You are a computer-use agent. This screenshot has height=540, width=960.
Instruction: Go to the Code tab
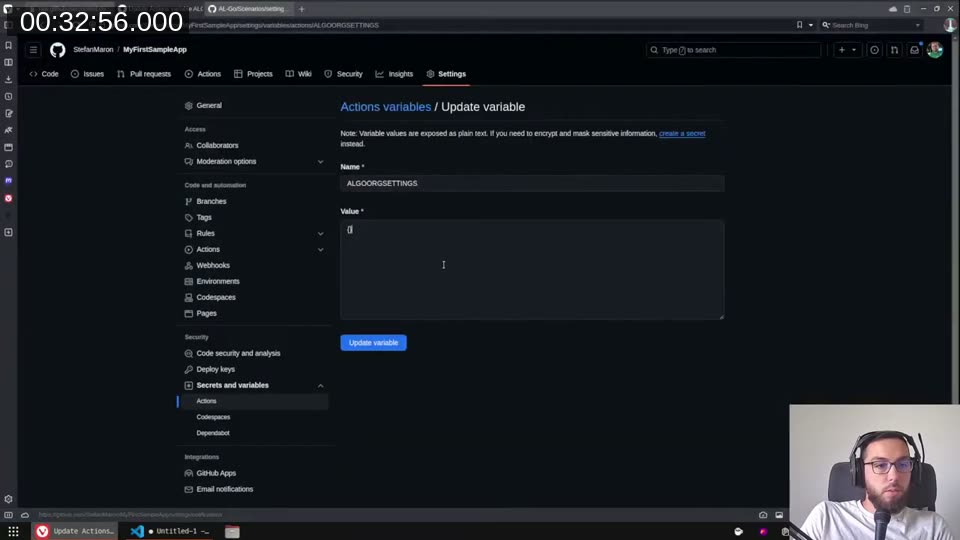click(44, 74)
